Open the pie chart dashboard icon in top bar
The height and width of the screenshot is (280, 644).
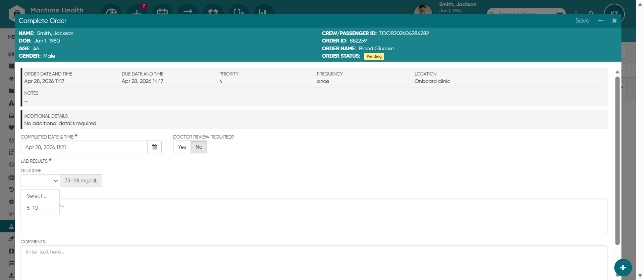pos(111,11)
